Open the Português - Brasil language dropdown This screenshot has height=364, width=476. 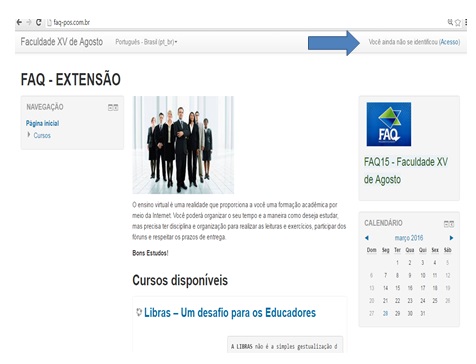pos(146,42)
